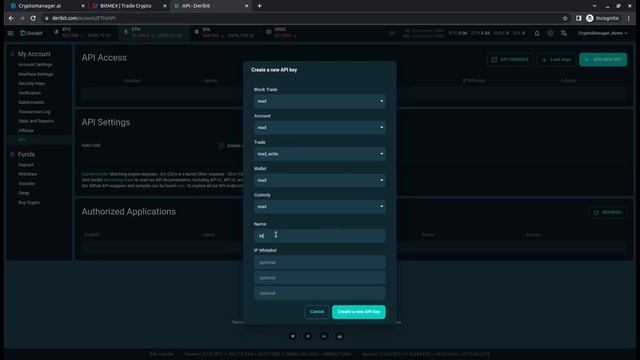The width and height of the screenshot is (640, 360).
Task: Cancel the new API key dialog
Action: [317, 312]
